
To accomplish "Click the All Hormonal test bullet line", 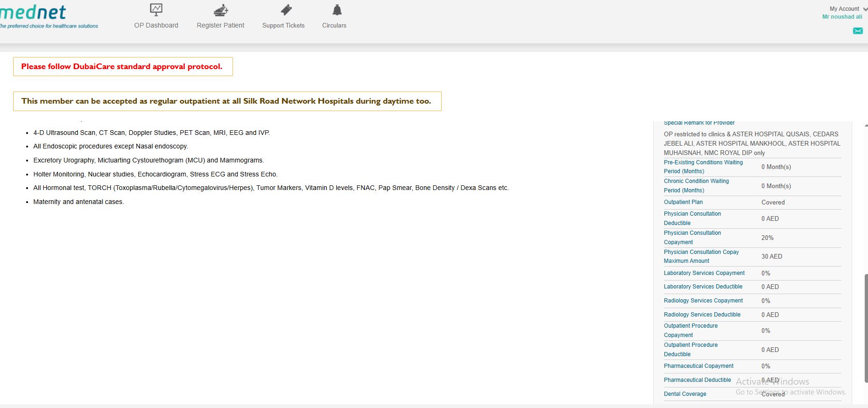I will (x=271, y=188).
